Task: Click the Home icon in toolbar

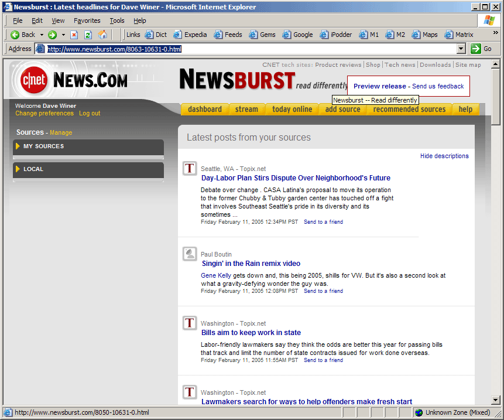Action: (103, 35)
